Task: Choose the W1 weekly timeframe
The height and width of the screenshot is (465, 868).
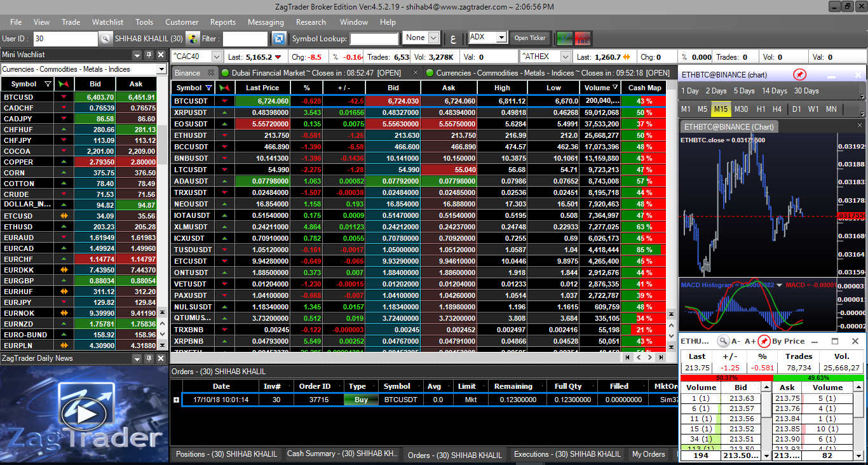Action: tap(813, 109)
